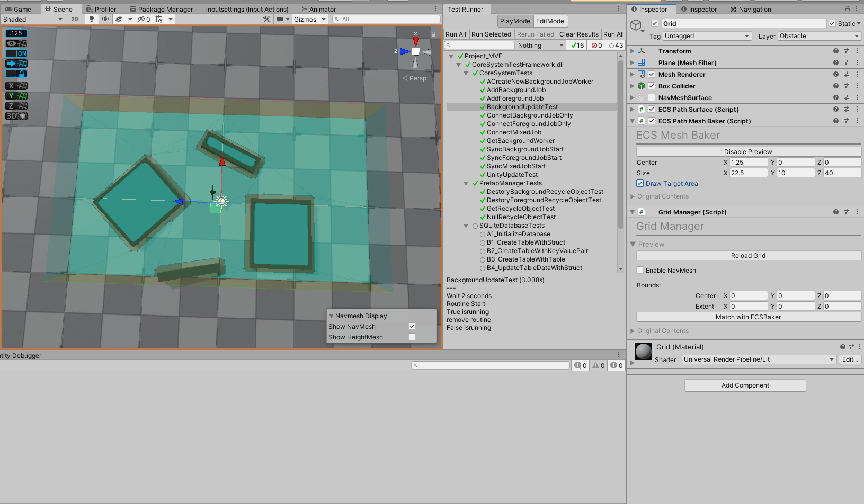
Task: Open help for NavMeshSurface component
Action: (x=836, y=98)
